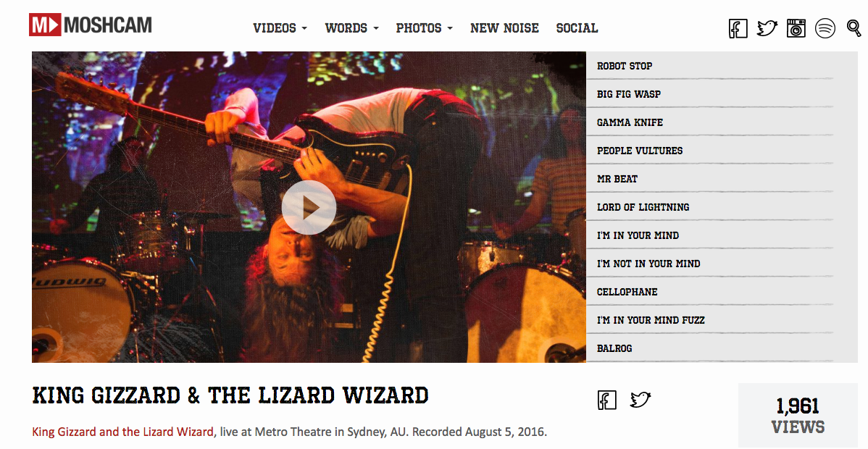Share this concert on Facebook
Screen dimensions: 868x449
tap(606, 400)
